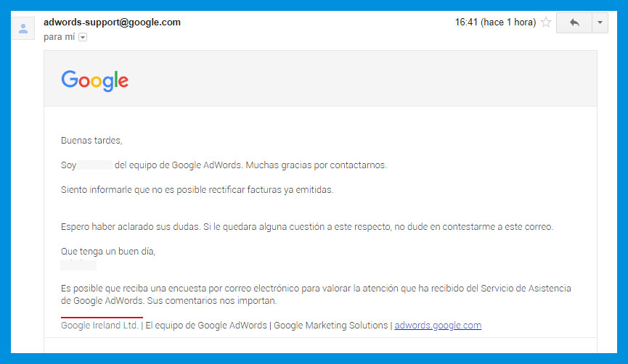Expand recipient details next to 'para mí'
The image size is (628, 364).
pos(83,37)
